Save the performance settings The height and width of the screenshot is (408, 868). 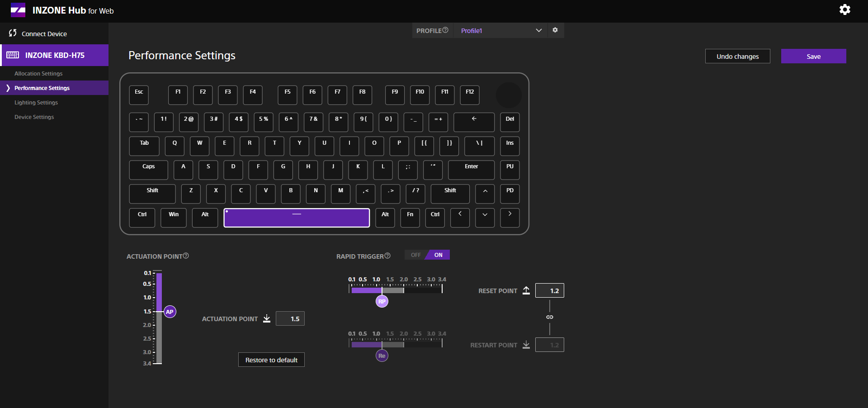coord(813,56)
